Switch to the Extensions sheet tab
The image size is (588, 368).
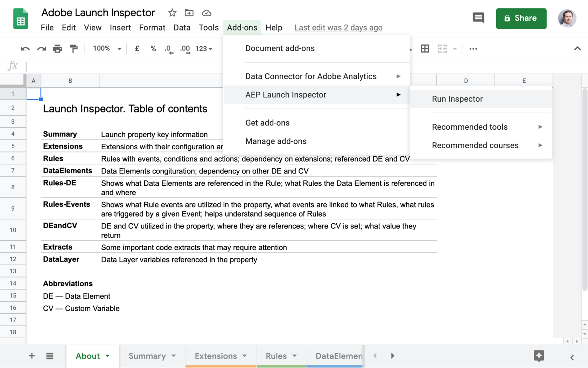coord(216,356)
